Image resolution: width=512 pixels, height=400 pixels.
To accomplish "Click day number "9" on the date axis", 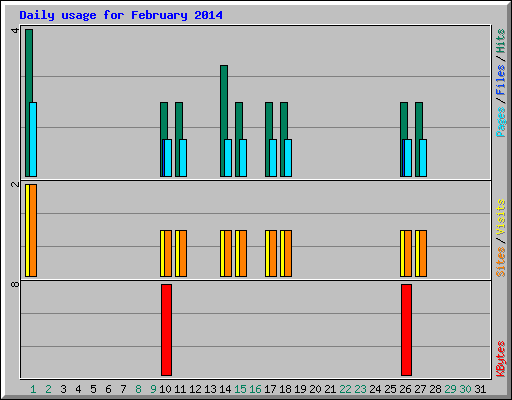I will tap(153, 389).
